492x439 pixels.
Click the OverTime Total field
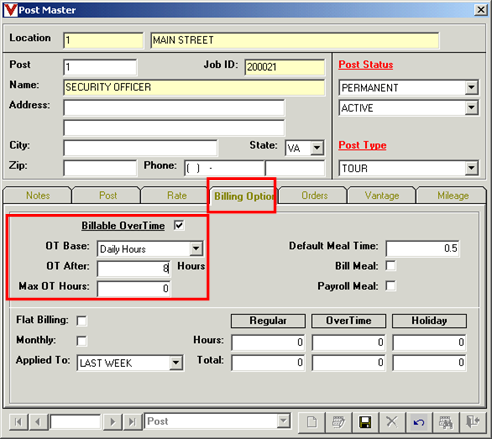(x=349, y=363)
